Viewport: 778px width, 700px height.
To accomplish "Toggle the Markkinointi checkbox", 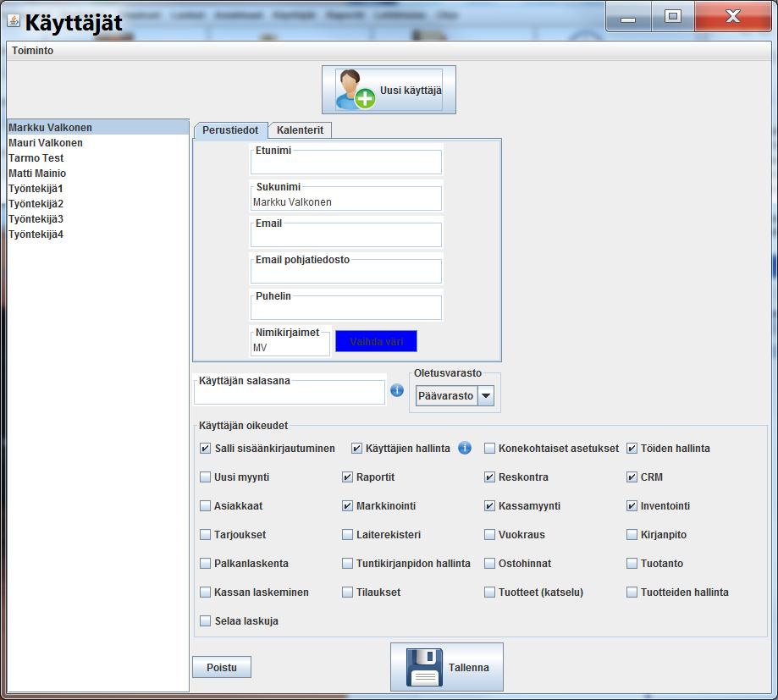I will click(x=347, y=506).
